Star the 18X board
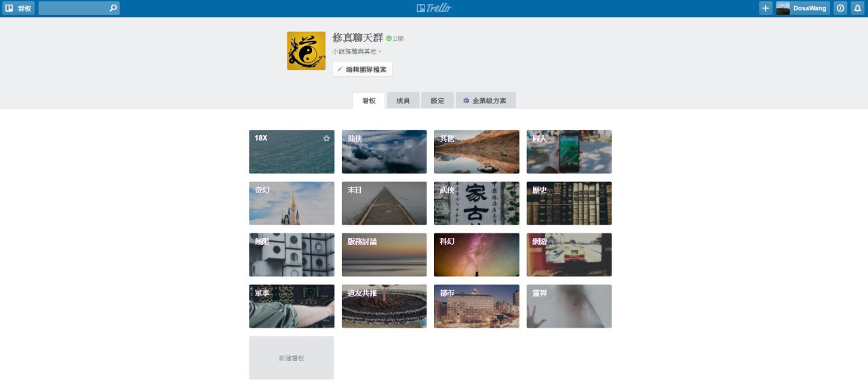Screen dimensions: 868x384 326,138
